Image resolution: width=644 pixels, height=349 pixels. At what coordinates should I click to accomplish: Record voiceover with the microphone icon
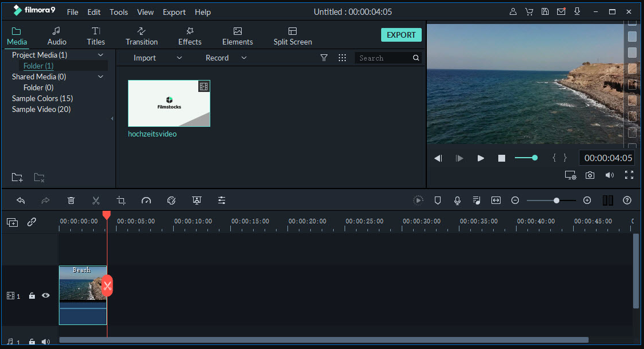pos(457,200)
